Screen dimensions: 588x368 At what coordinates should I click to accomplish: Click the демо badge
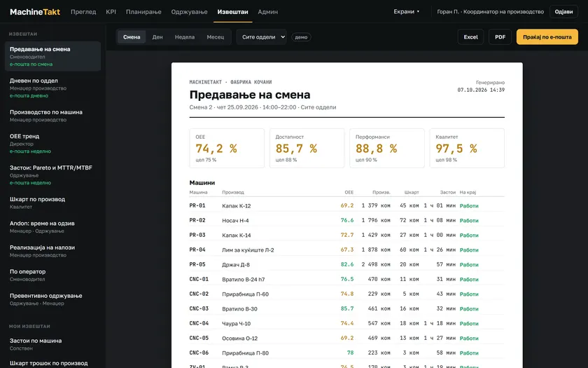(301, 37)
